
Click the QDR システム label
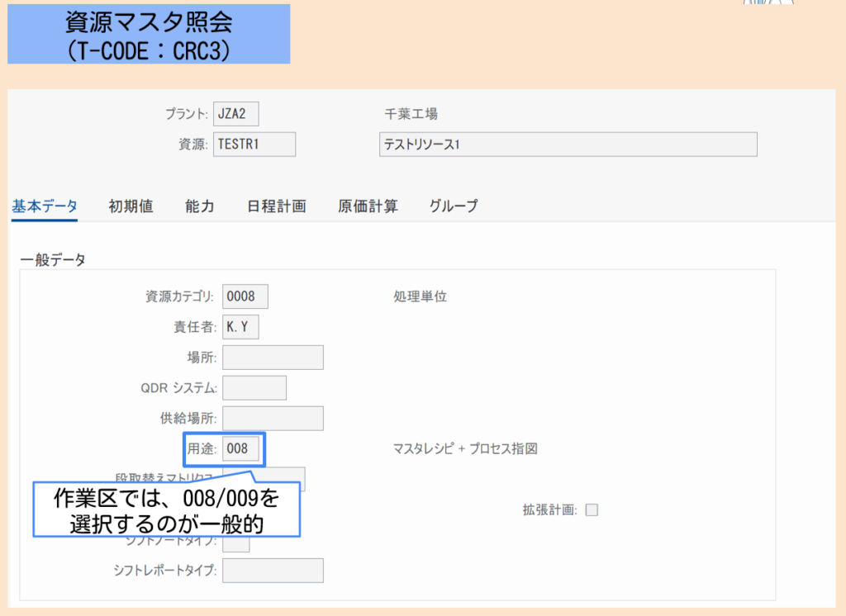click(179, 388)
